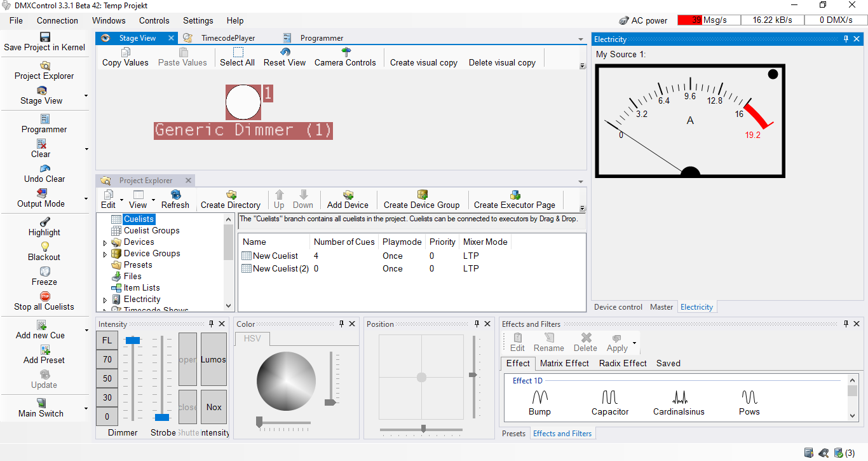The width and height of the screenshot is (868, 461).
Task: Click the Refresh icon in Project Explorer
Action: tap(175, 195)
